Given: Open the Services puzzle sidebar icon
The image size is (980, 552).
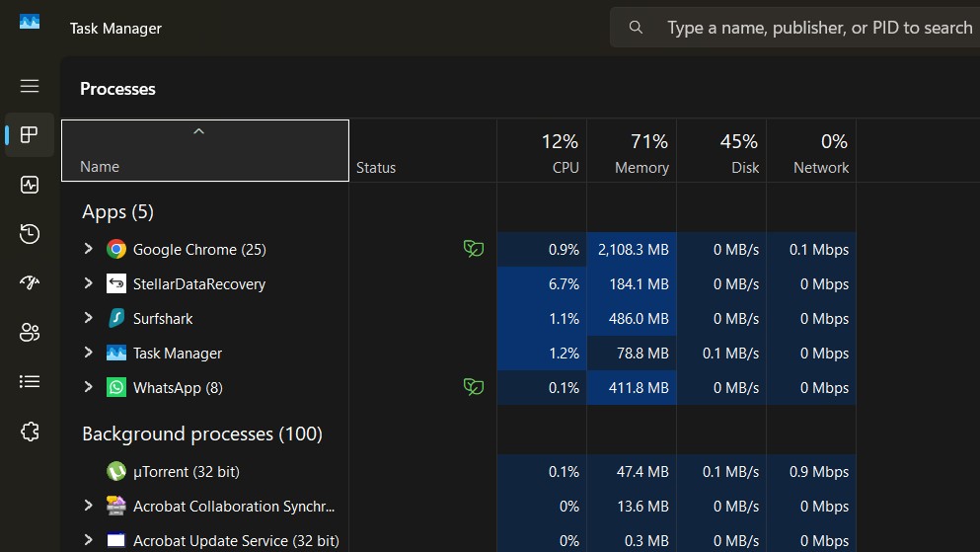Looking at the screenshot, I should pyautogui.click(x=30, y=432).
